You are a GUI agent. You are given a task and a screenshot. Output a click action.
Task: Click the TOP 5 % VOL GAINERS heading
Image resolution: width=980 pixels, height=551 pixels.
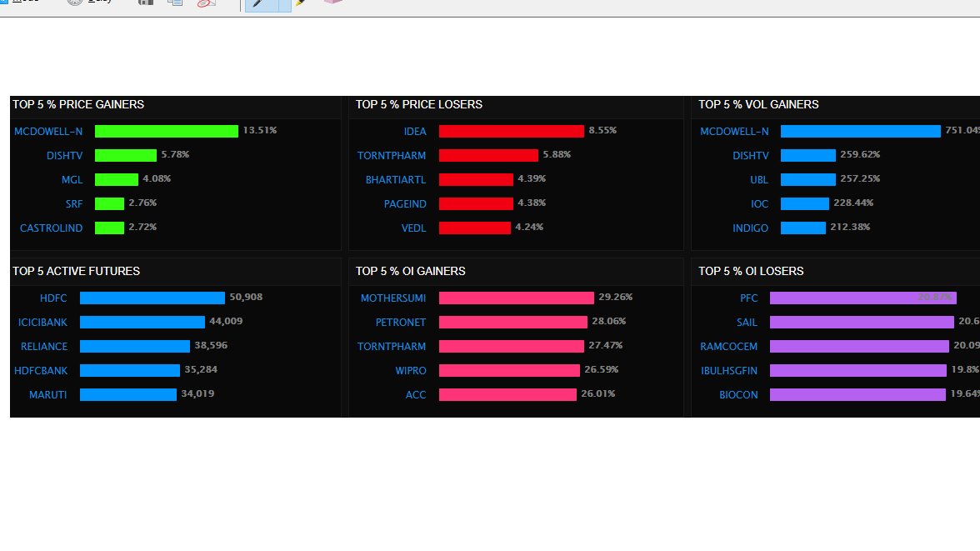coord(758,104)
